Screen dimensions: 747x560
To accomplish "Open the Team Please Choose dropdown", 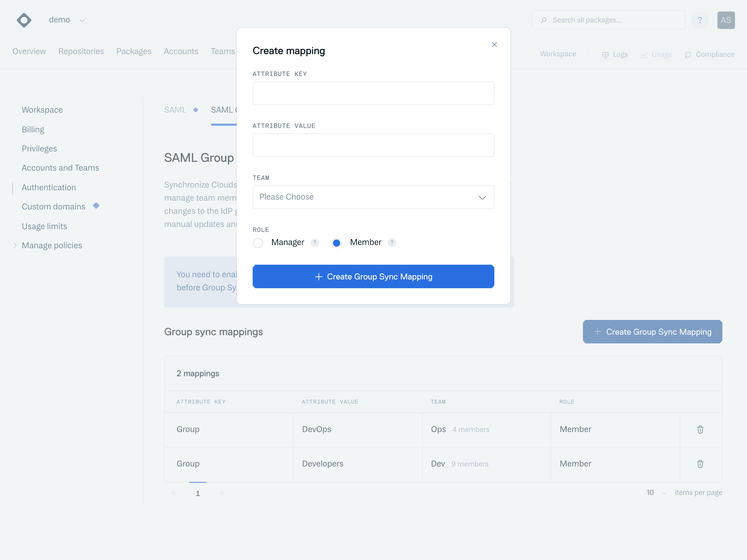I will click(373, 197).
